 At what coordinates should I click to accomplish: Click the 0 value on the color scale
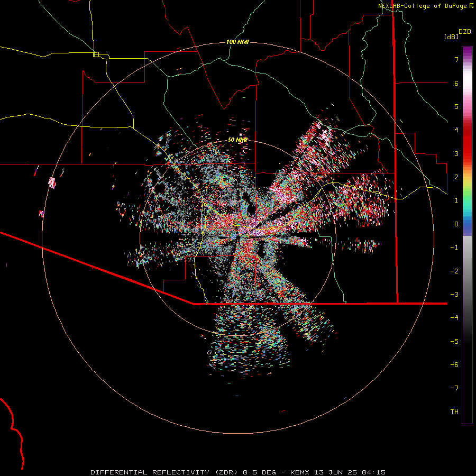[x=456, y=224]
